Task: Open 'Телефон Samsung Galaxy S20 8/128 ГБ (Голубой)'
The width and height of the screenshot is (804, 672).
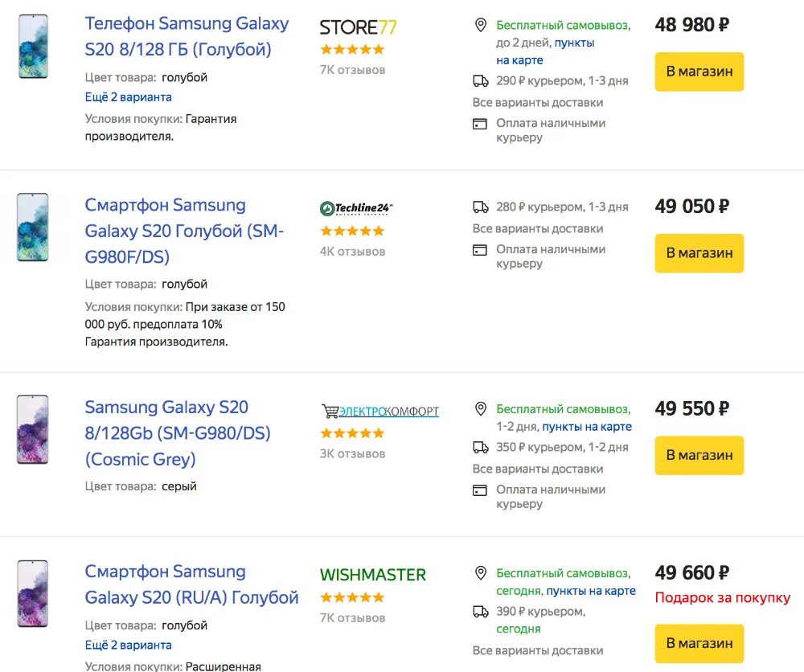Action: pyautogui.click(x=187, y=36)
